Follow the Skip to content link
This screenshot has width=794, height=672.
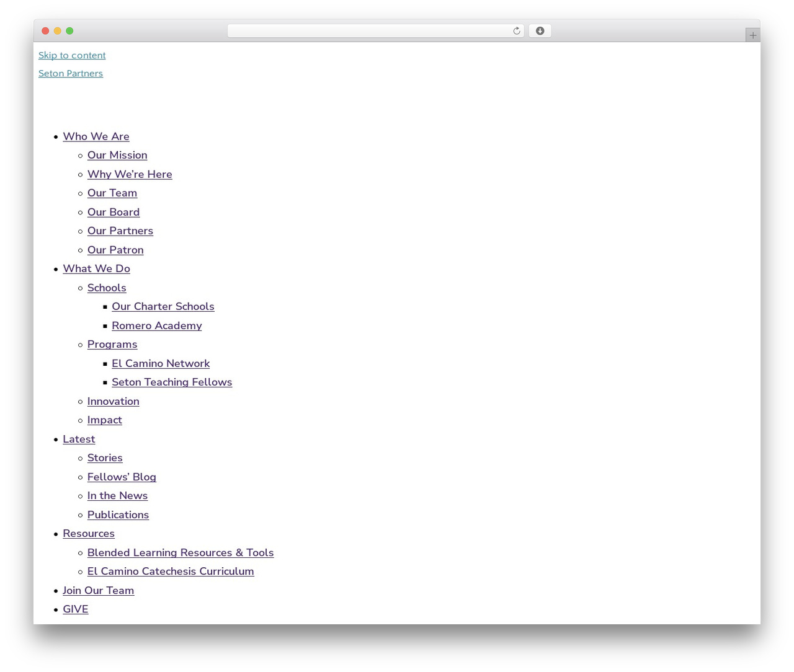(x=72, y=55)
